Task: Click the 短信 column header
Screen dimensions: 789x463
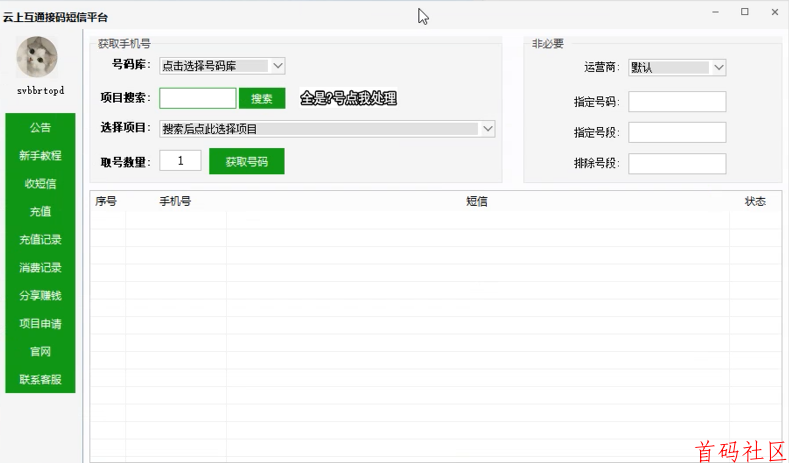Action: coord(477,201)
